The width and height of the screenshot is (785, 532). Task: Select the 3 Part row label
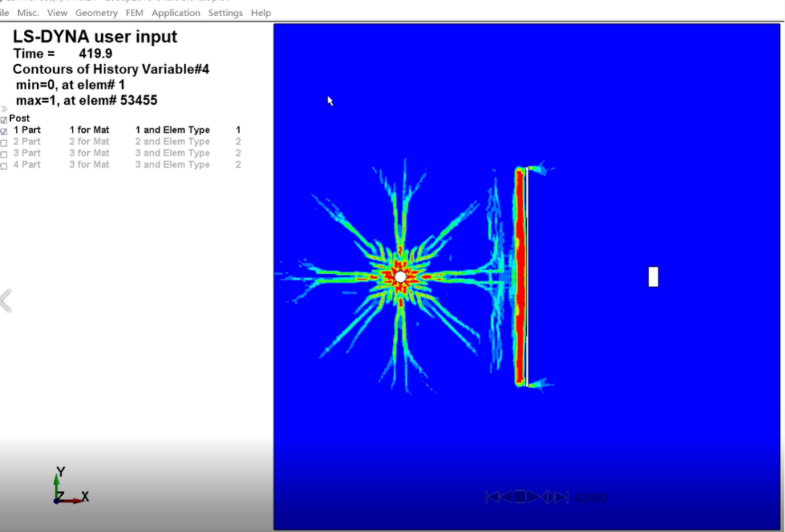(27, 153)
